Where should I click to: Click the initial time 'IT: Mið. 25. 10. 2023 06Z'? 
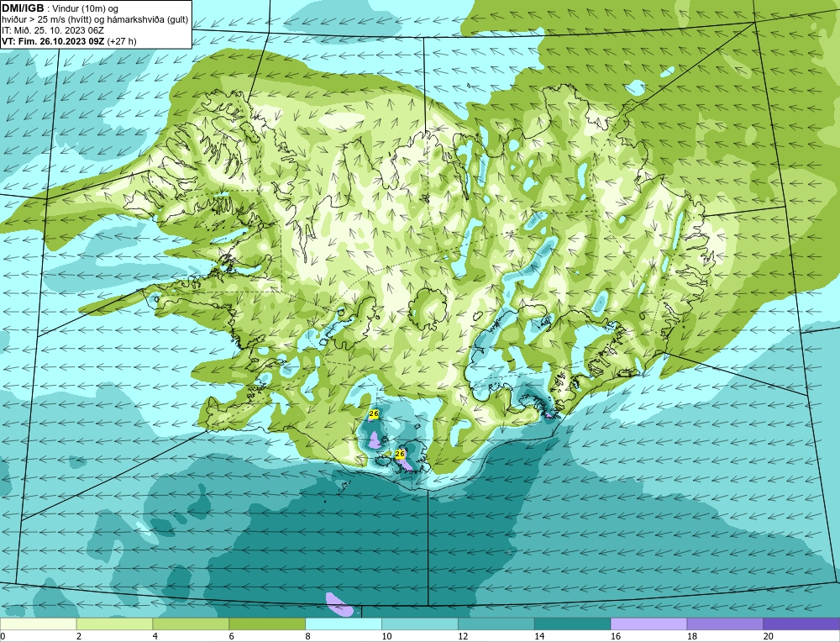(52, 30)
